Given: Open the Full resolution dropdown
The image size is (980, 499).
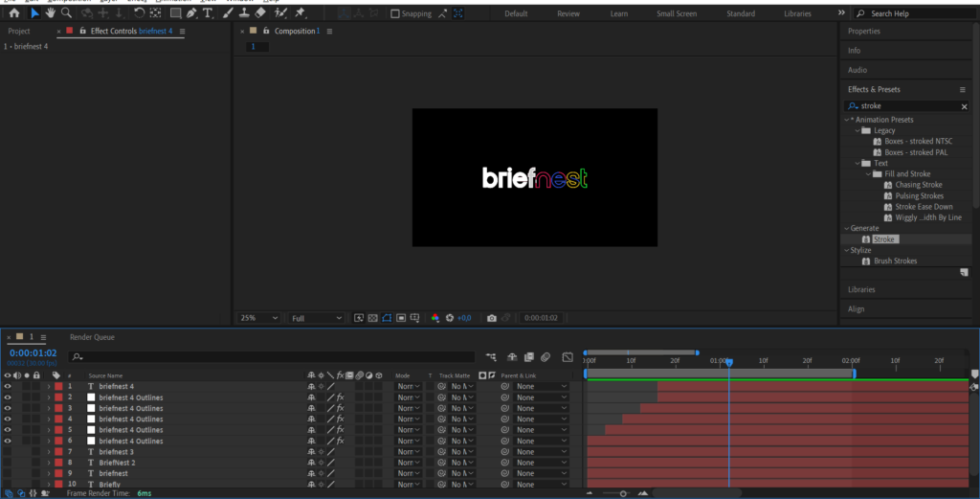Looking at the screenshot, I should [x=316, y=318].
